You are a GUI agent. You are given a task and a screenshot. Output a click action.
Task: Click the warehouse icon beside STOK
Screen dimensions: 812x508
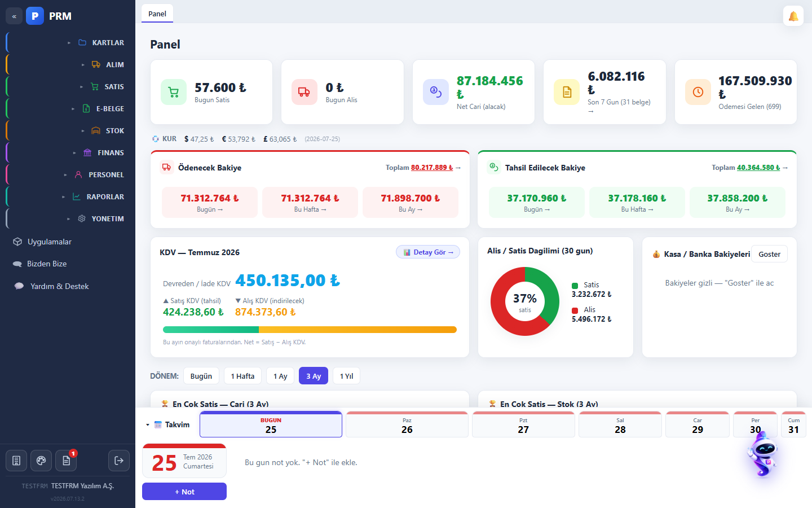96,130
